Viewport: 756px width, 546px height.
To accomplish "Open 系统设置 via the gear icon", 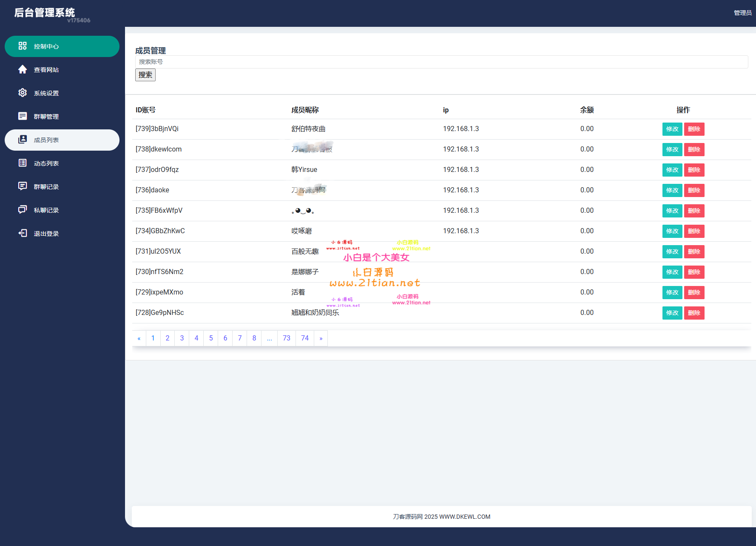I will (23, 93).
